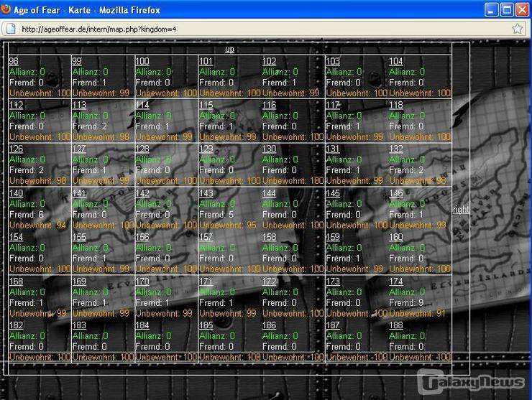532x400 pixels.
Task: Open map sector 185
Action: pyautogui.click(x=206, y=325)
